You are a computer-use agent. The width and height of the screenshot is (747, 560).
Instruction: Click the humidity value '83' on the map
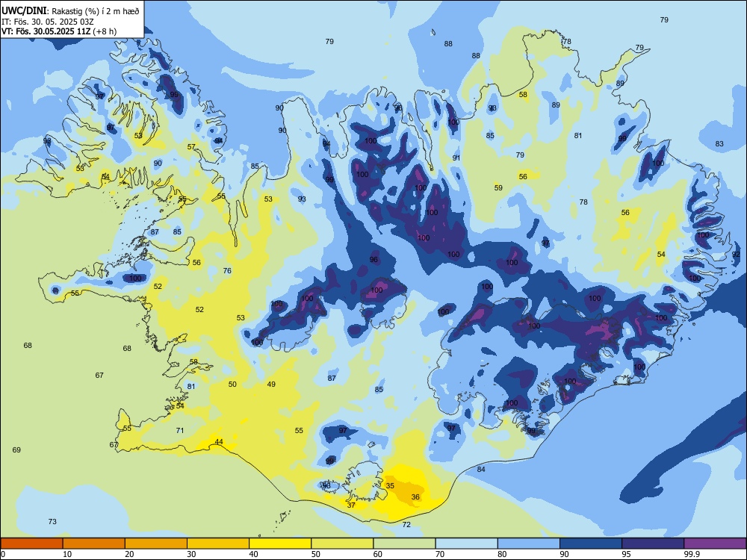[x=719, y=143]
